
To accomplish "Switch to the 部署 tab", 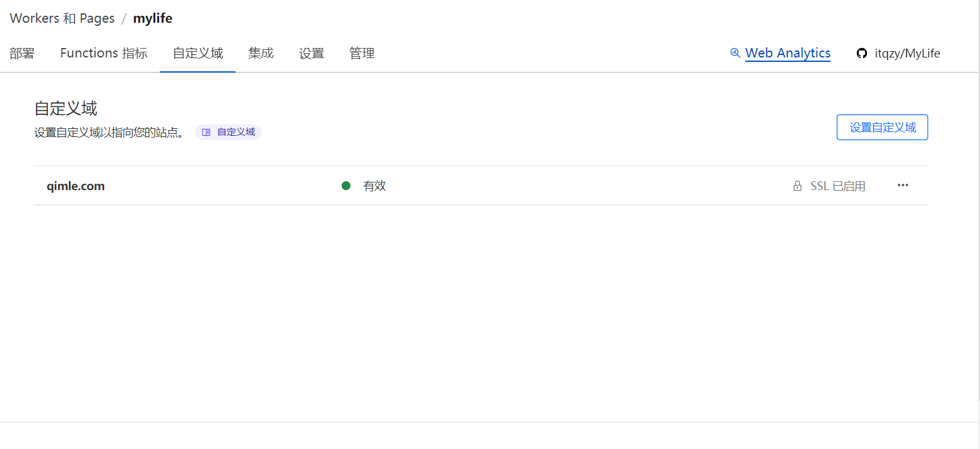I will tap(22, 54).
